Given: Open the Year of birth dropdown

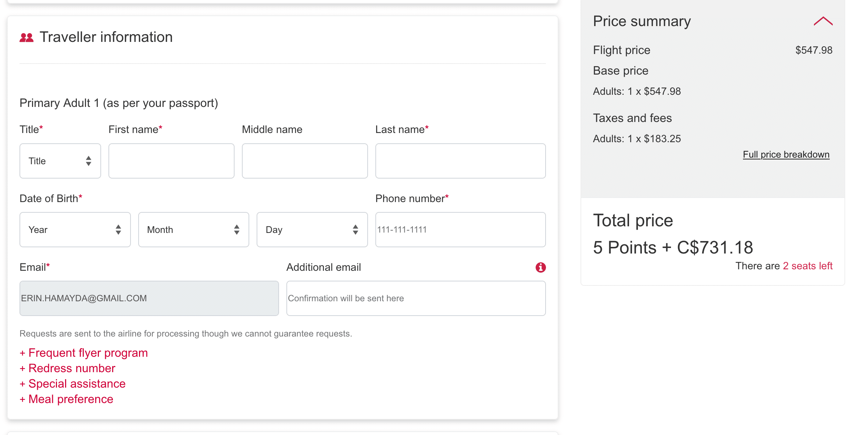Looking at the screenshot, I should [x=75, y=230].
